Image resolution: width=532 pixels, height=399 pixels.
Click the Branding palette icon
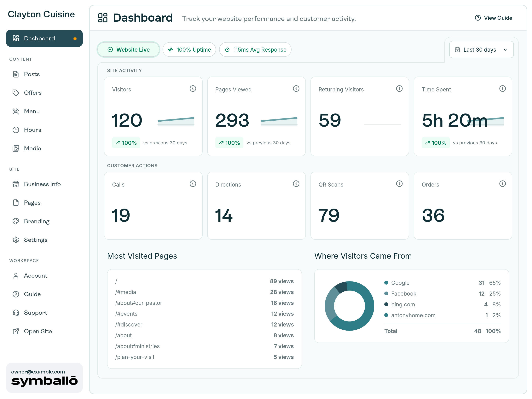click(16, 221)
